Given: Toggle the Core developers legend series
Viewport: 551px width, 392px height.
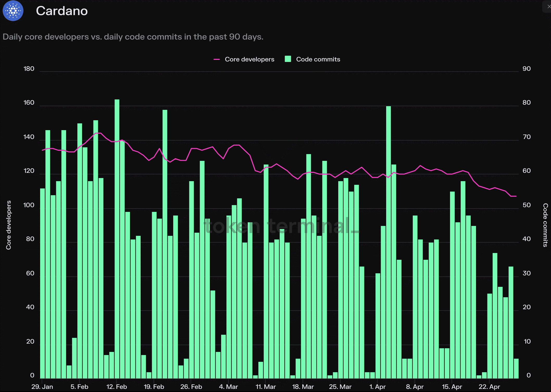Looking at the screenshot, I should pos(244,59).
